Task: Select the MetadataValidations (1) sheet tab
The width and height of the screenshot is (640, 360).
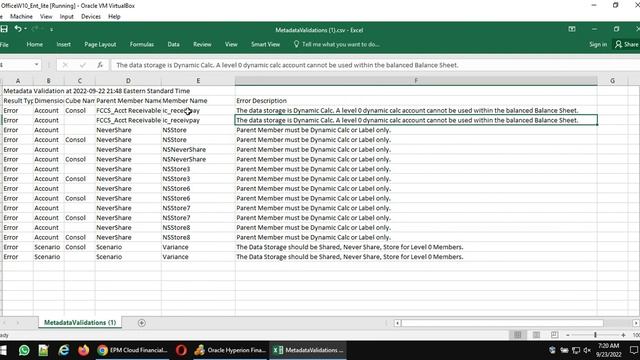Action: [80, 322]
